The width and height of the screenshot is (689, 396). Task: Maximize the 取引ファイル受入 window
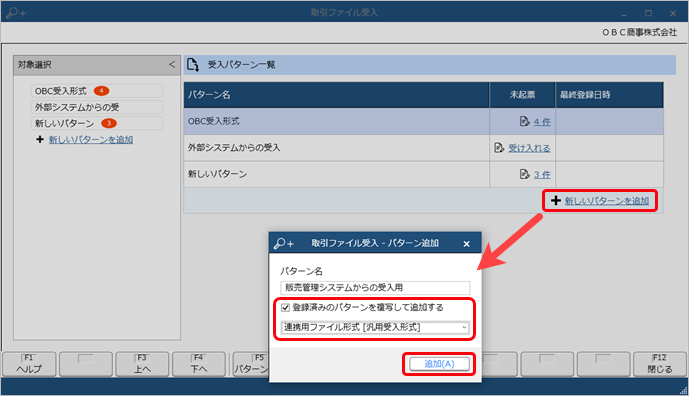[x=648, y=13]
